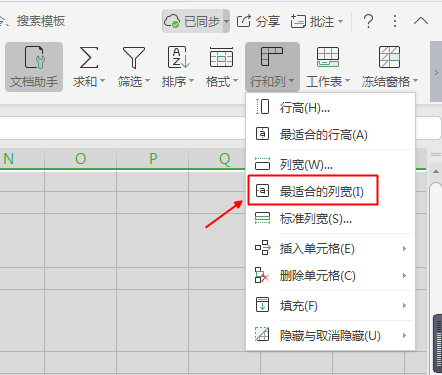This screenshot has height=375, width=442.
Task: Click the icon beside 最适合的列宽(I)
Action: (x=263, y=191)
